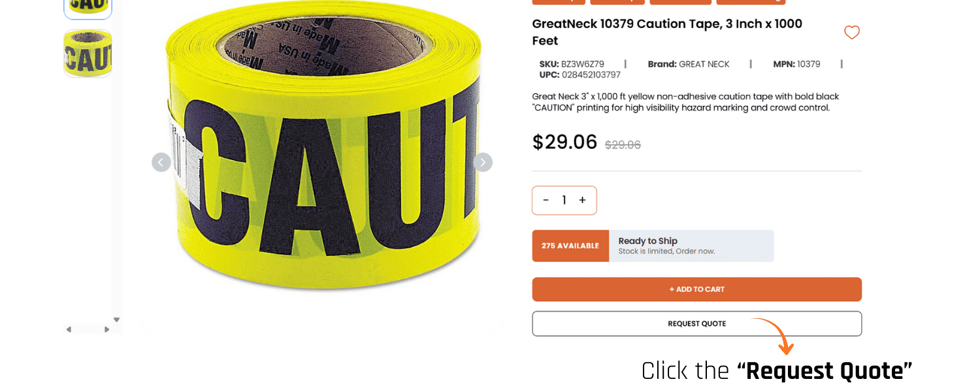This screenshot has height=392, width=980.
Task: Decrease quantity with the minus button
Action: pyautogui.click(x=546, y=200)
